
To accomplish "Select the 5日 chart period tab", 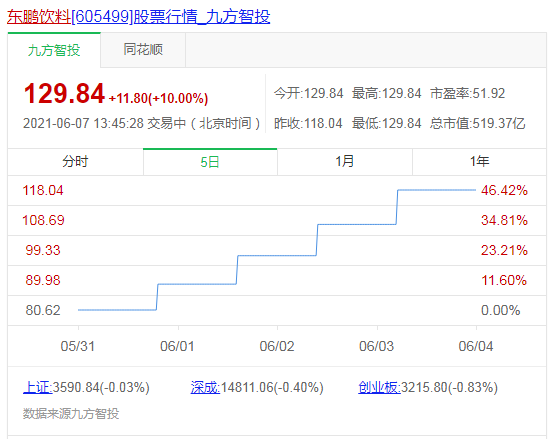I will point(210,162).
